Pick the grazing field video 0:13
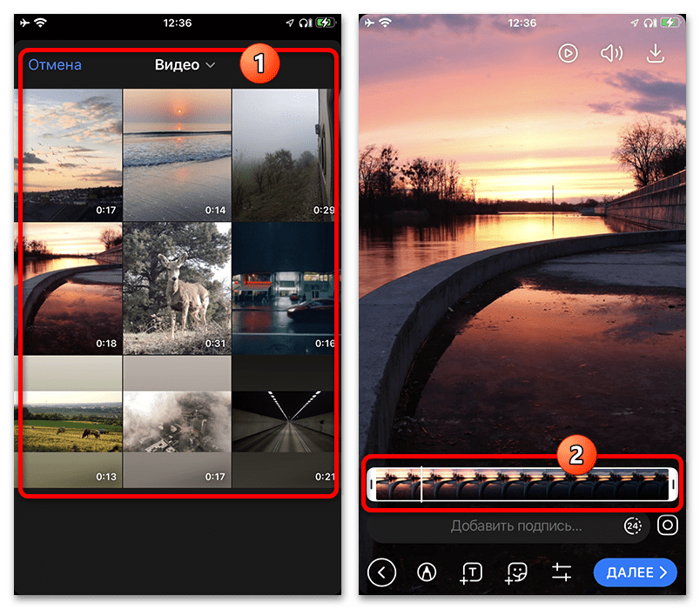Viewport: 700px width, 609px height. click(68, 422)
